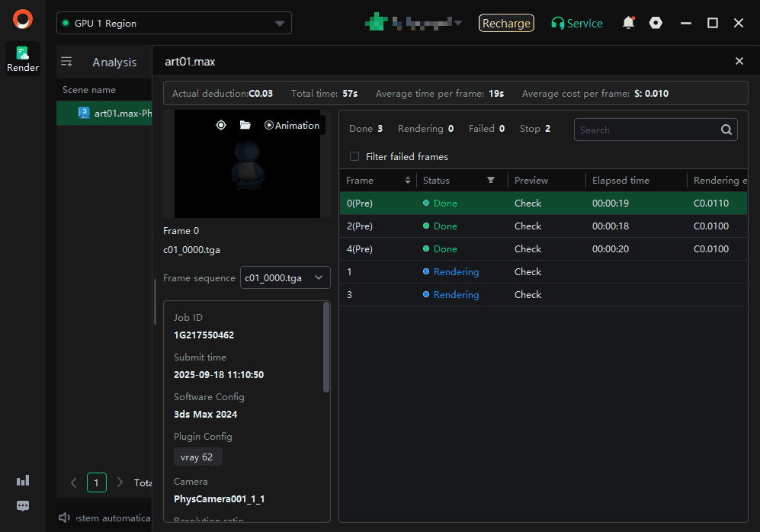
Task: Open the output folder icon on preview
Action: [x=245, y=125]
